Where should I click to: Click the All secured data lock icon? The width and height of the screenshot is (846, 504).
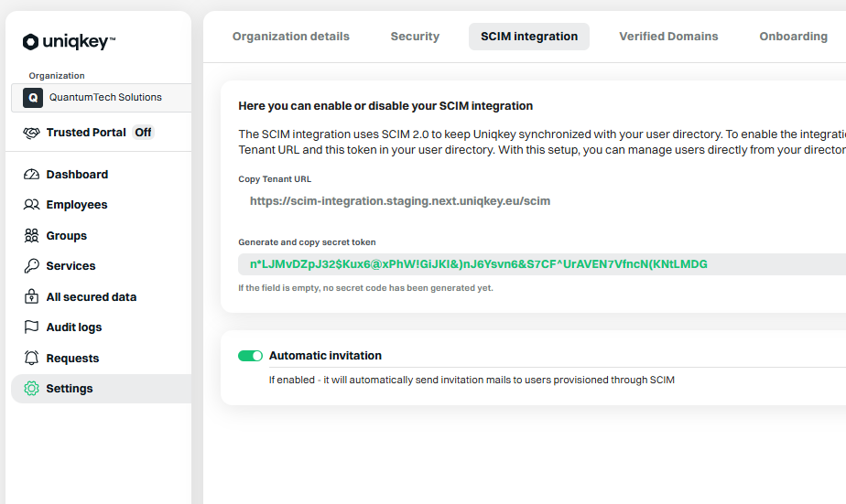click(31, 296)
